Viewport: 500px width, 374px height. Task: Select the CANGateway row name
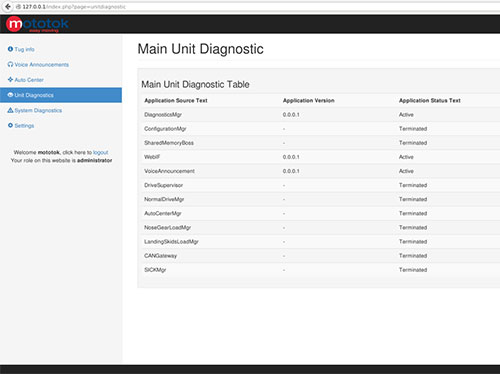click(161, 256)
